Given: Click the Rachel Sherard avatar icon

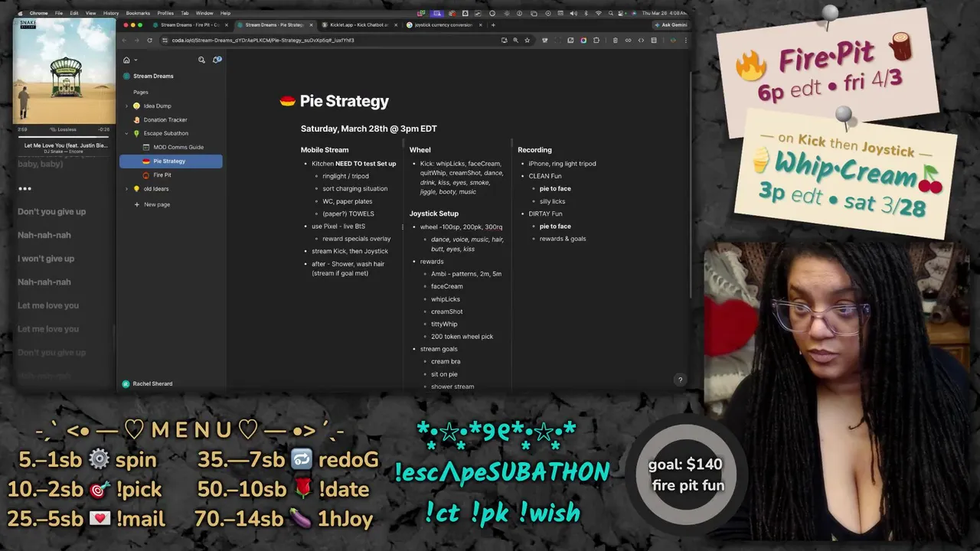Looking at the screenshot, I should click(126, 383).
